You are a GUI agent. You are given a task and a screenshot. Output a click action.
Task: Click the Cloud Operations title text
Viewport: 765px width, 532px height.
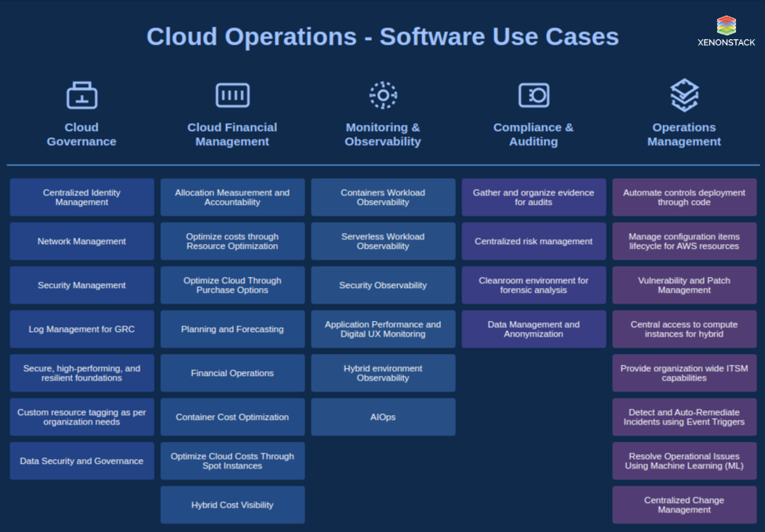click(x=382, y=36)
